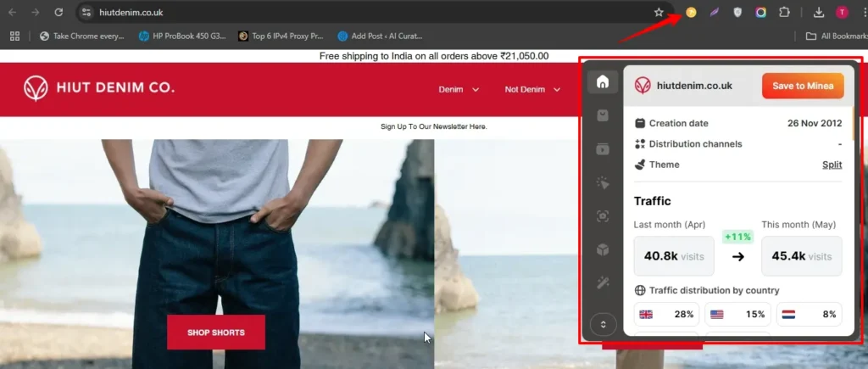Go back to the previous page
868x369 pixels.
(x=12, y=12)
